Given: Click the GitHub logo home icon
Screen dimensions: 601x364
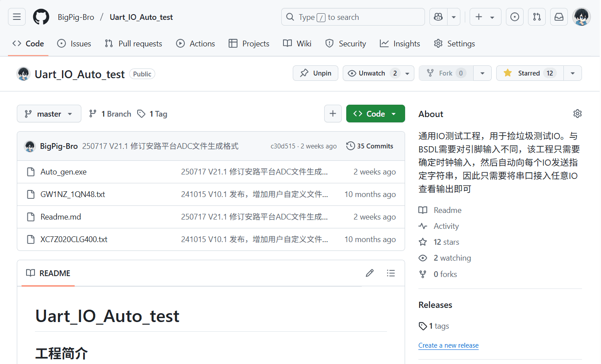Looking at the screenshot, I should pos(41,17).
